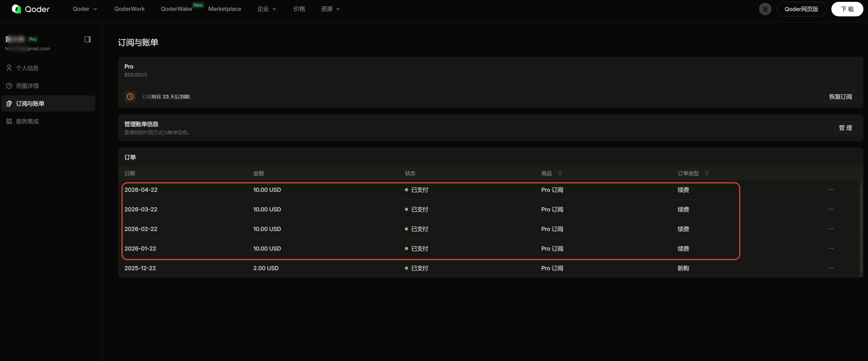868x361 pixels.
Task: Open QoderWork in the top navigation
Action: point(129,9)
